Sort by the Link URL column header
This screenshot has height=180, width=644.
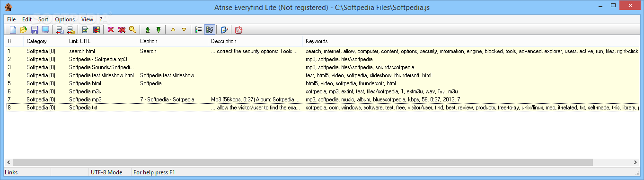(x=101, y=41)
